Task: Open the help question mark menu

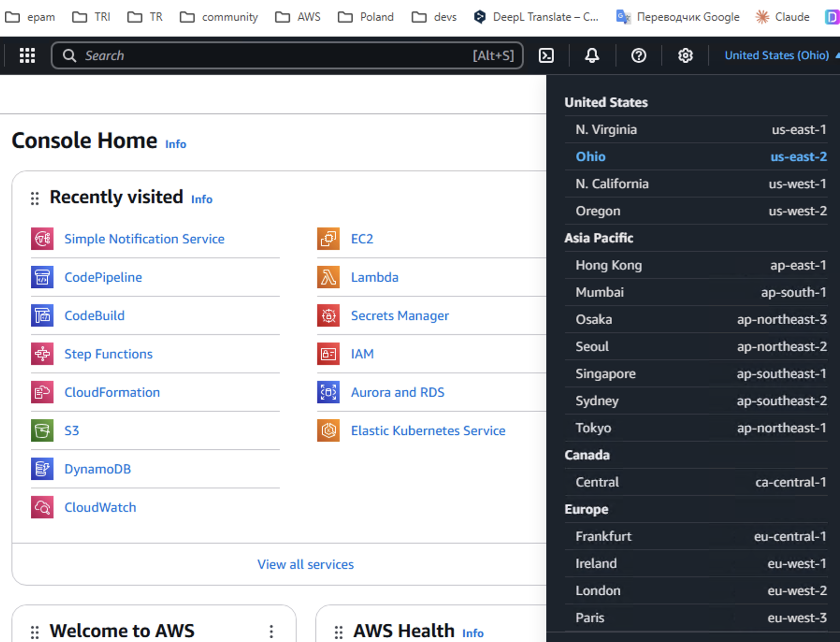Action: (x=638, y=55)
